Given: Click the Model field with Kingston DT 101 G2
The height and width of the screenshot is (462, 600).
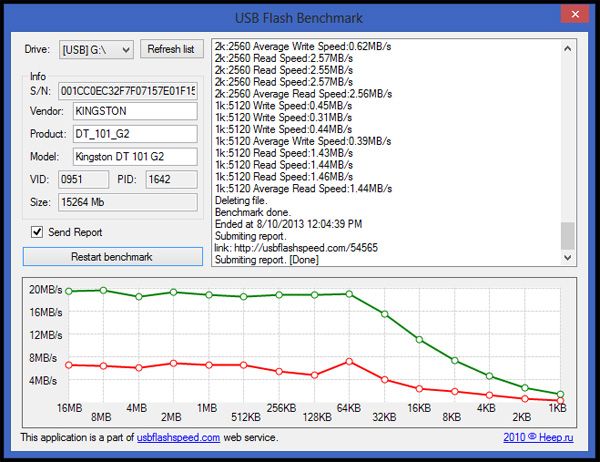Looking at the screenshot, I should (x=134, y=157).
